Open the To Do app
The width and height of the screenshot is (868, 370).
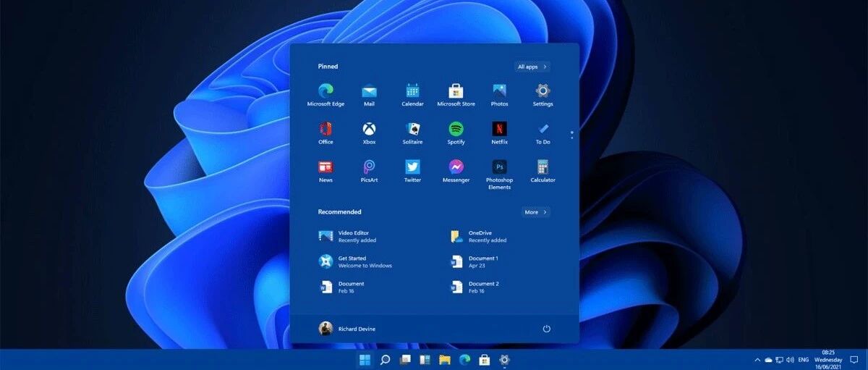[542, 133]
